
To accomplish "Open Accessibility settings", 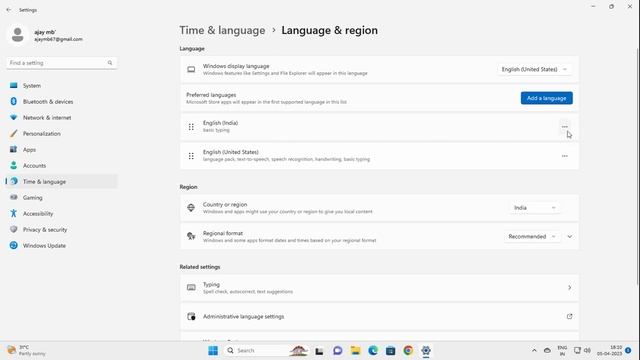I will pyautogui.click(x=61, y=213).
